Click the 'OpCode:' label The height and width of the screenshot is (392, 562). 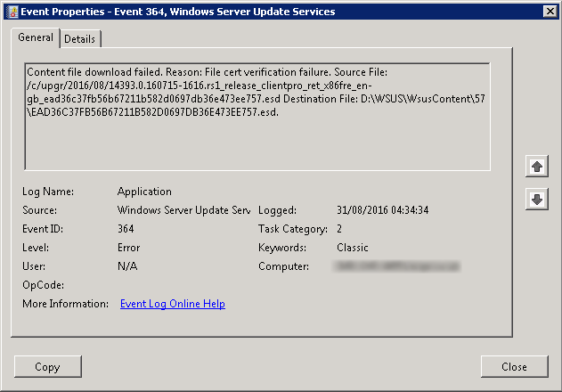pyautogui.click(x=43, y=285)
